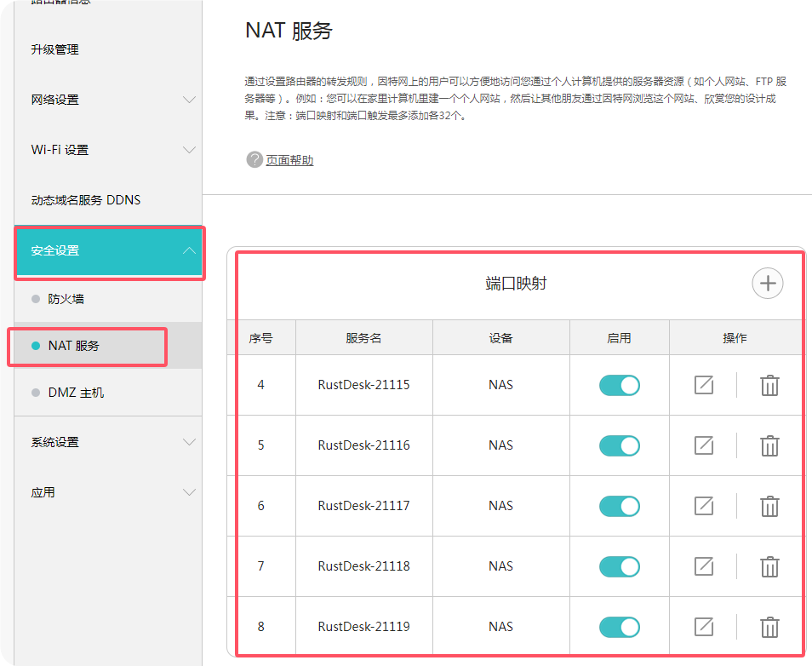812x666 pixels.
Task: Click the 启用 column header
Action: point(619,338)
